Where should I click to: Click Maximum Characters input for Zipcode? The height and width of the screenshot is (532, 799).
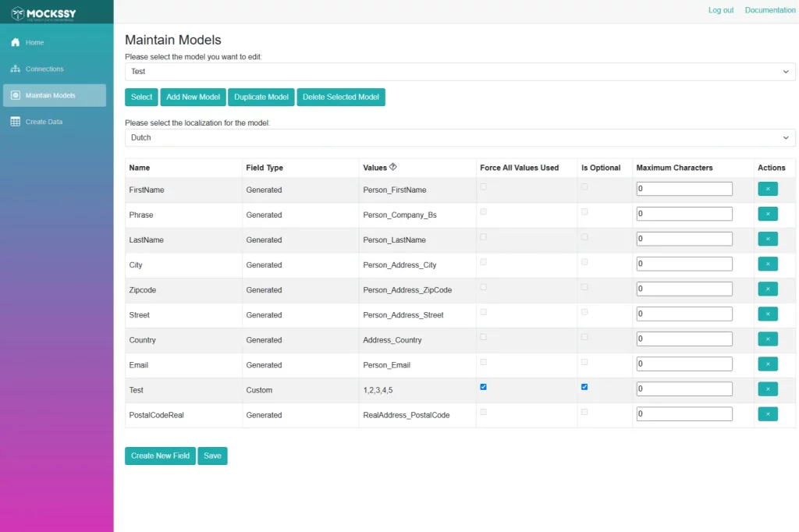point(684,289)
